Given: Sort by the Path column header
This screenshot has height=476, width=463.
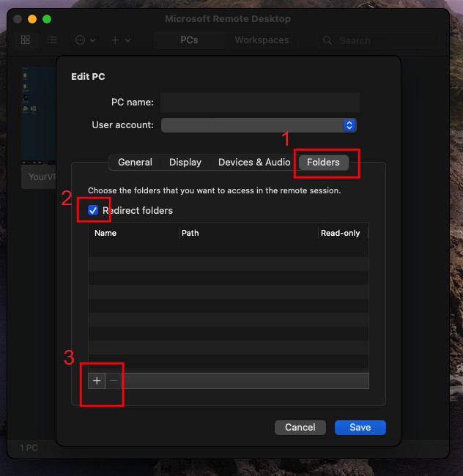Looking at the screenshot, I should [248, 233].
